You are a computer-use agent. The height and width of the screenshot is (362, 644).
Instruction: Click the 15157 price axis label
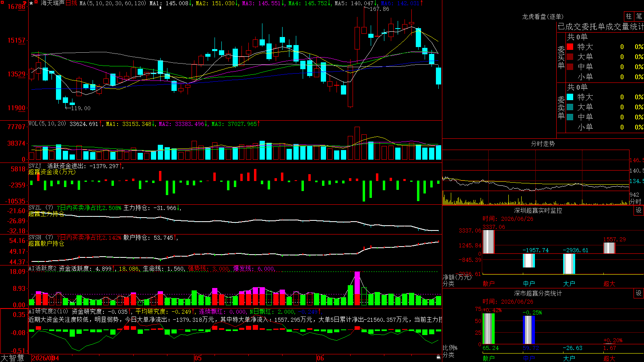(17, 40)
